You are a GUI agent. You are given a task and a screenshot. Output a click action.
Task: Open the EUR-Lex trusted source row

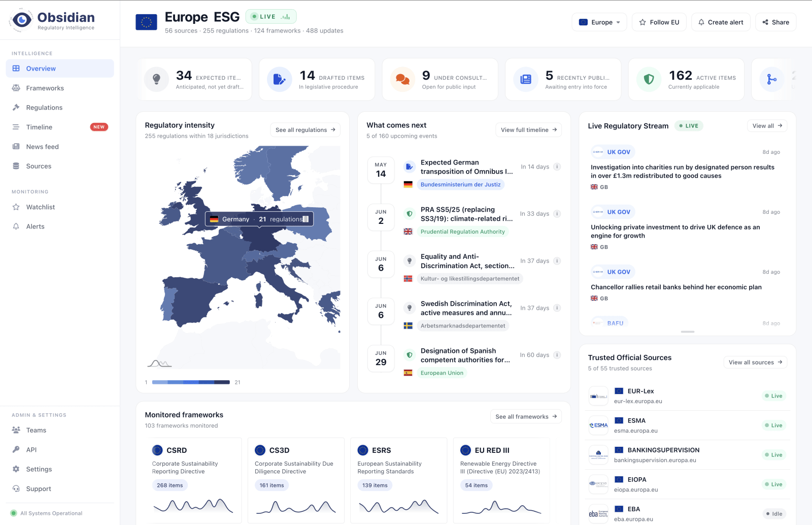coord(688,396)
